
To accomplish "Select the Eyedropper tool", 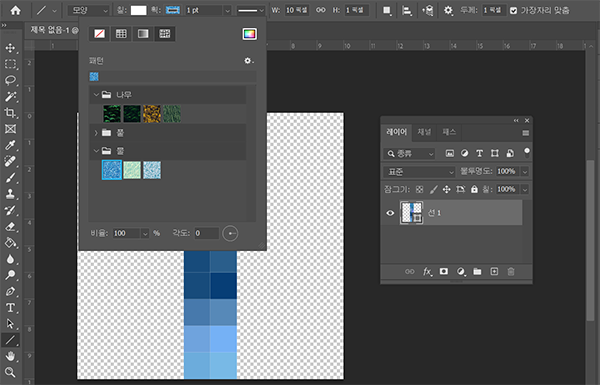I will (x=10, y=145).
